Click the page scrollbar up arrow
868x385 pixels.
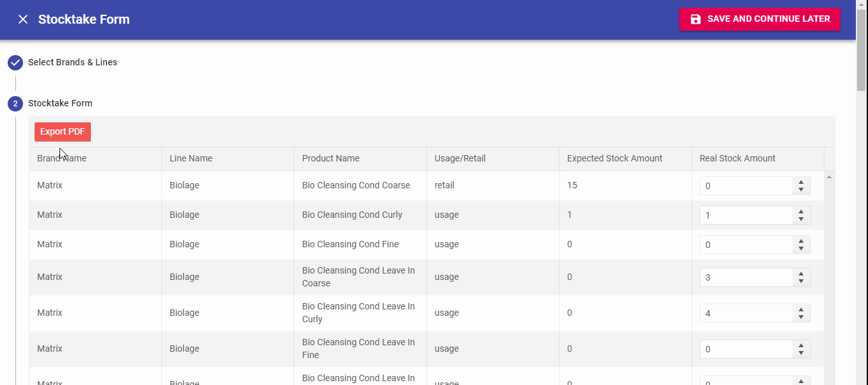(x=862, y=5)
